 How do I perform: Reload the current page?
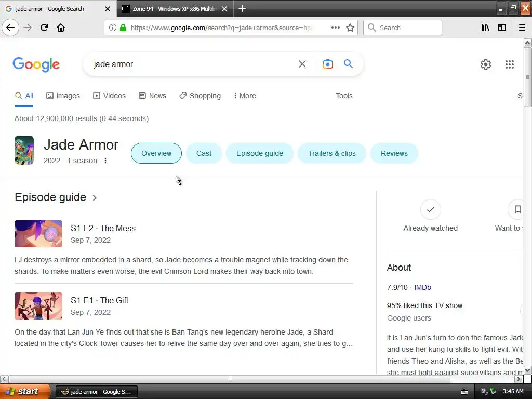(x=44, y=28)
